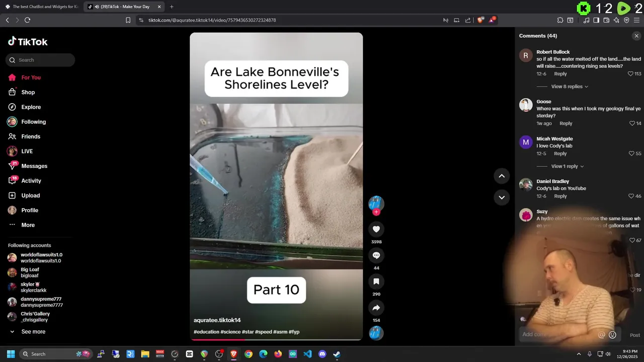This screenshot has height=362, width=644.
Task: Open Chris'Gallery followed account
Action: (x=29, y=317)
